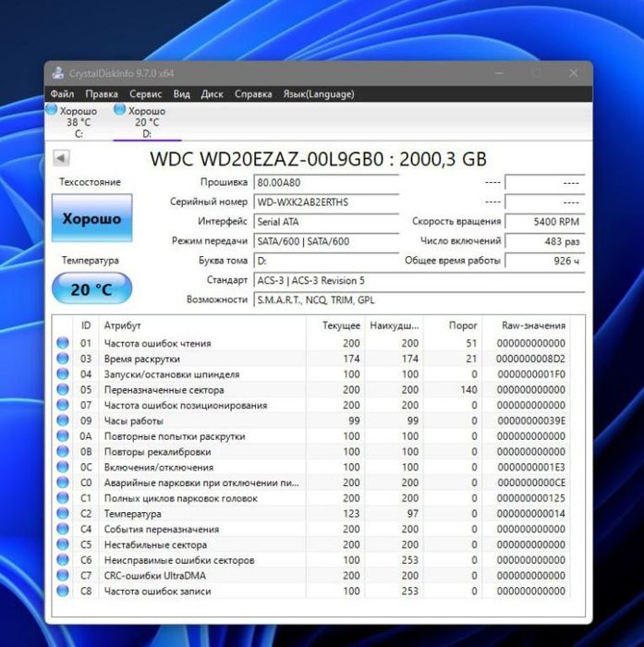Click the status icon for attribute 03
Screen dimensions: 644x647
pyautogui.click(x=63, y=359)
